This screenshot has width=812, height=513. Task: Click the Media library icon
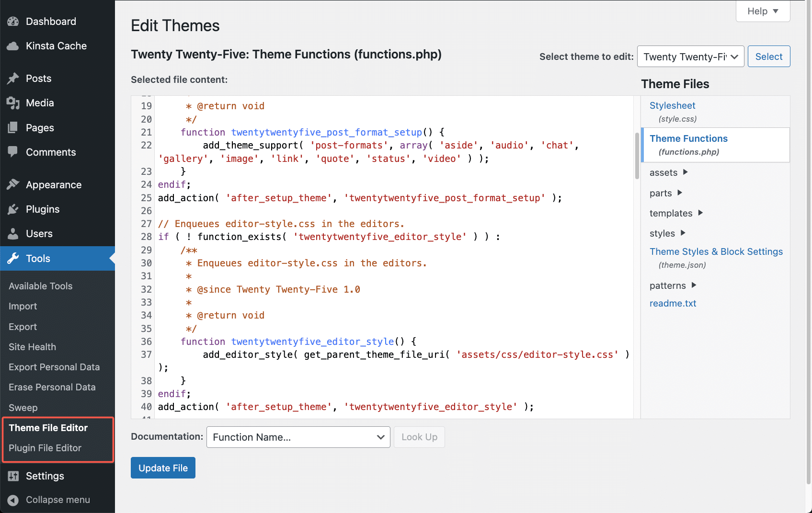13,103
